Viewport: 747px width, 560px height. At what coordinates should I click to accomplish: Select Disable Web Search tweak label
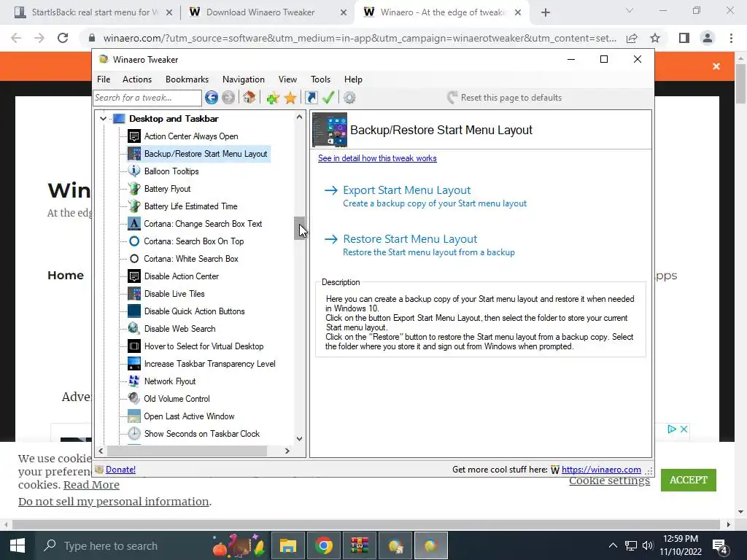coord(179,329)
